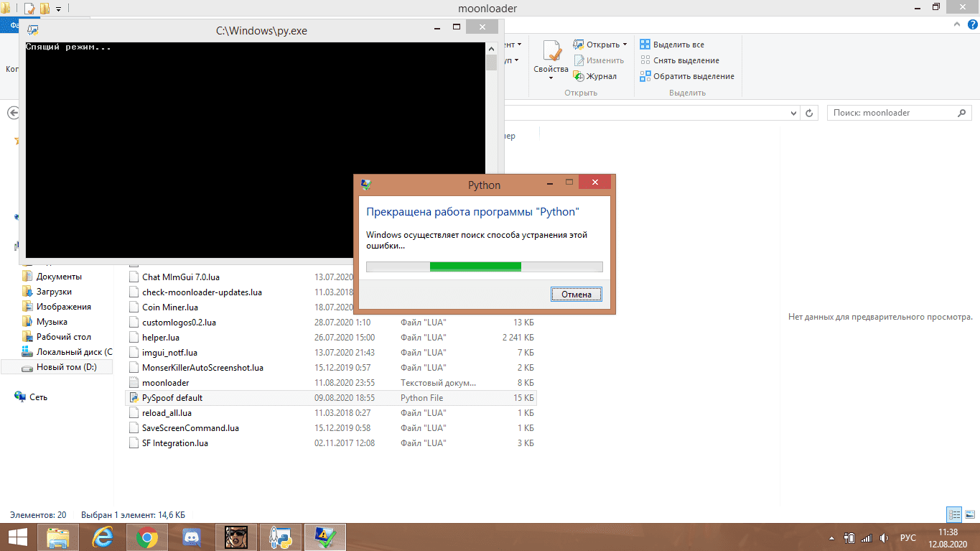This screenshot has height=551, width=980.
Task: Open Google Chrome from the taskbar
Action: point(147,537)
